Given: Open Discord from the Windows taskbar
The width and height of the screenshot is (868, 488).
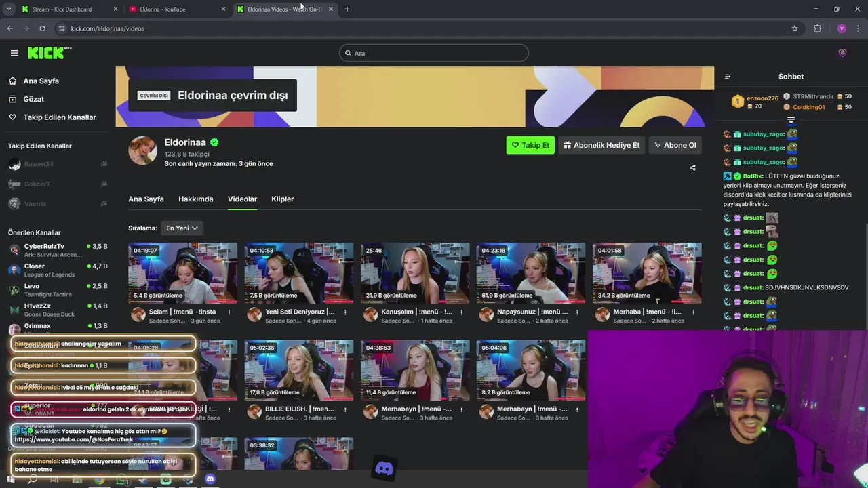Looking at the screenshot, I should click(210, 479).
